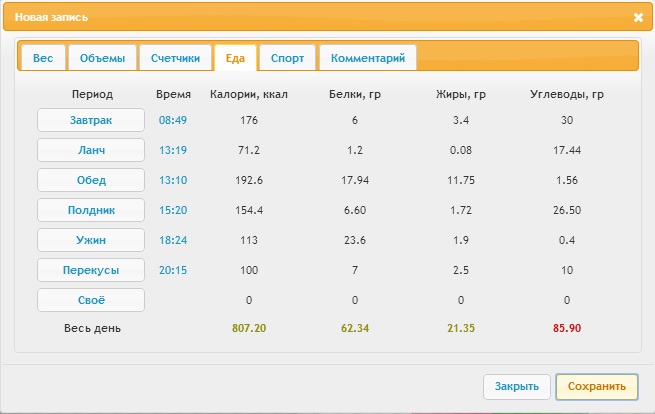This screenshot has height=414, width=655.
Task: Click the dinner time 18:24
Action: (173, 240)
